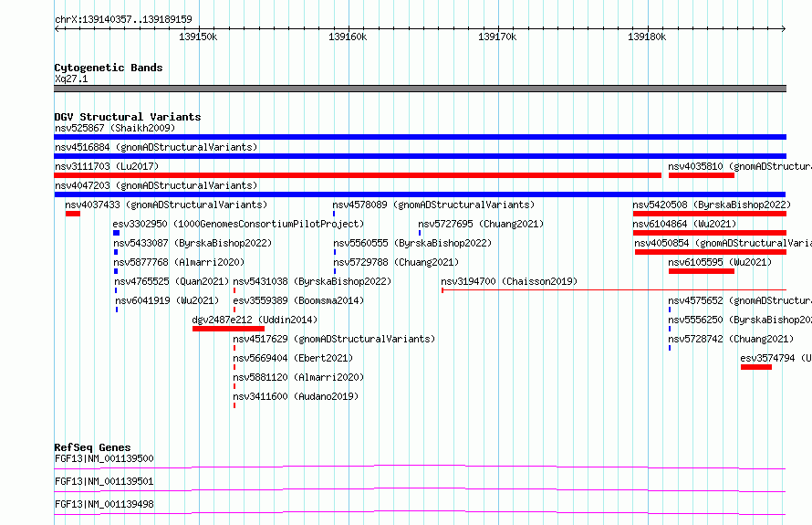Select the nsv4037433 variant label
This screenshot has width=812, height=525.
pos(166,205)
